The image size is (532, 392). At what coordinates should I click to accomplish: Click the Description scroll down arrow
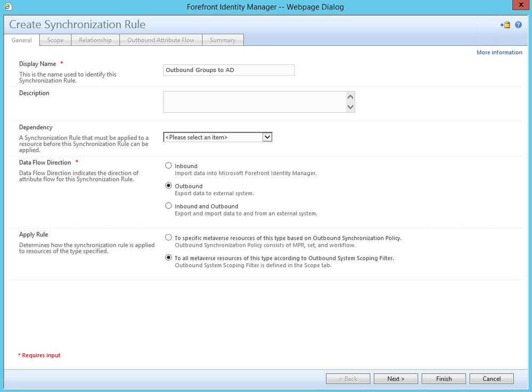[350, 107]
